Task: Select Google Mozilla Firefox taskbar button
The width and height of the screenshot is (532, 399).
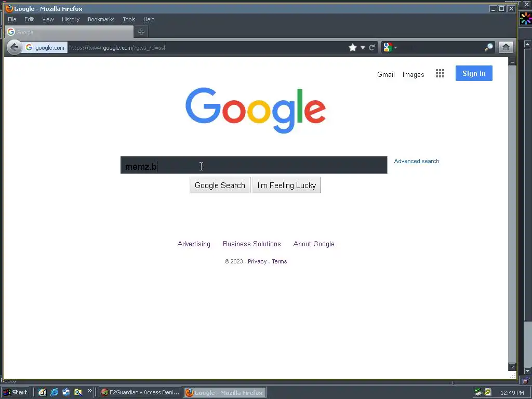Action: point(225,393)
